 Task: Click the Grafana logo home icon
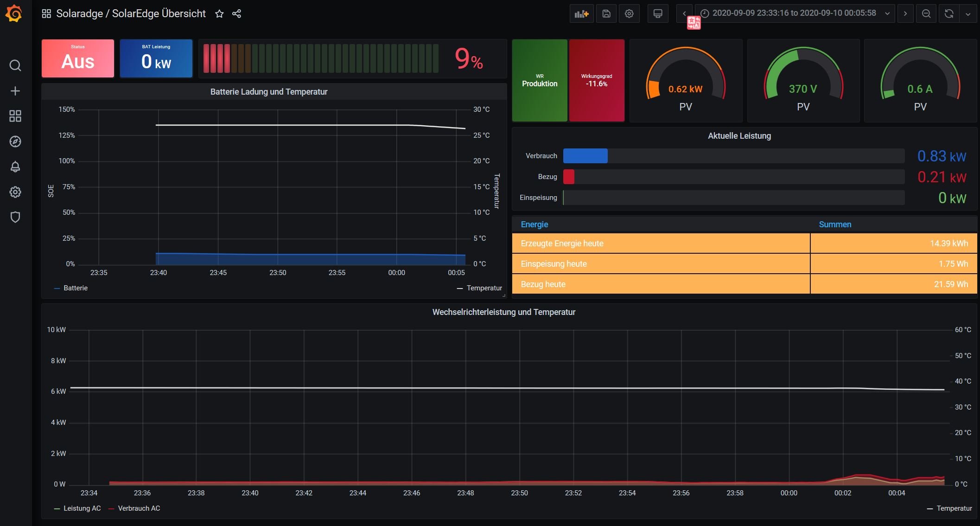pos(14,13)
